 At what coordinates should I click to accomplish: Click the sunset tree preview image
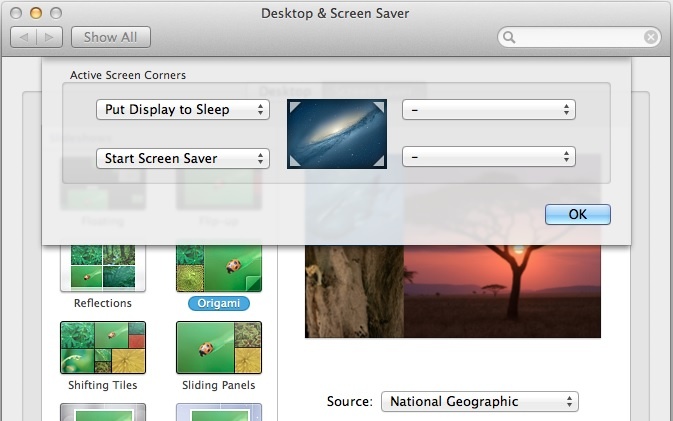click(x=502, y=291)
